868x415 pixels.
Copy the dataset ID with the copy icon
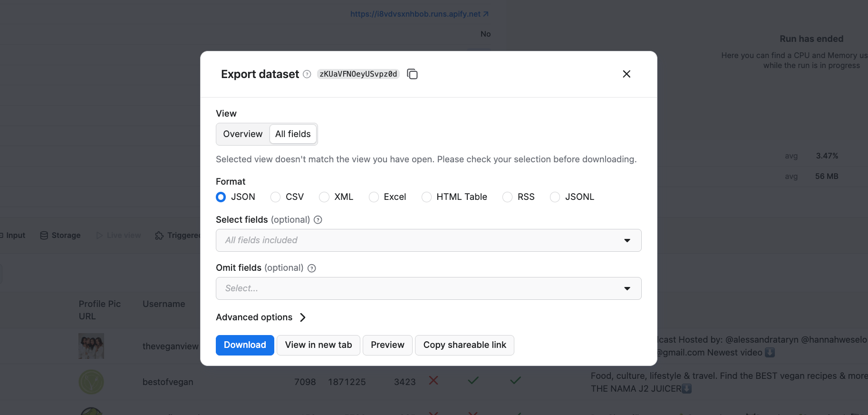tap(412, 74)
